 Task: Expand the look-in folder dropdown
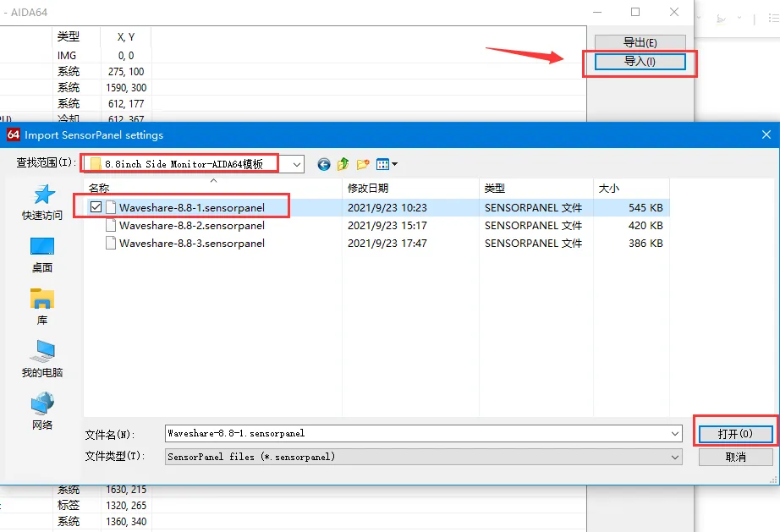pos(296,165)
